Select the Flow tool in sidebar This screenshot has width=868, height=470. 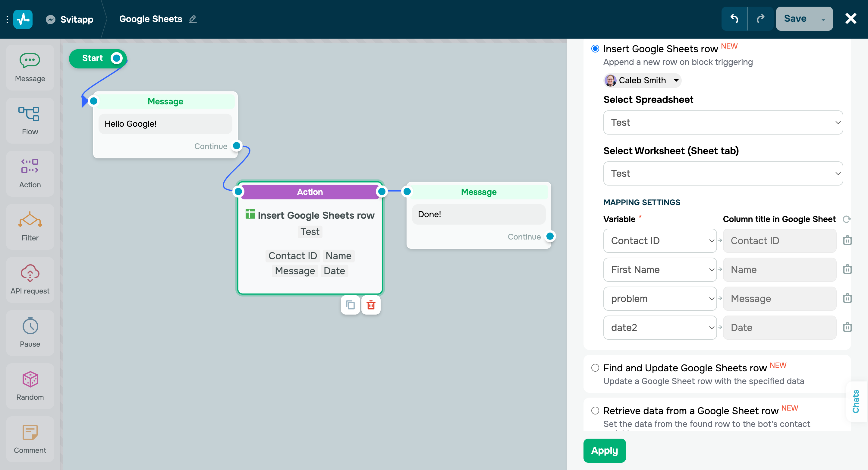(30, 120)
